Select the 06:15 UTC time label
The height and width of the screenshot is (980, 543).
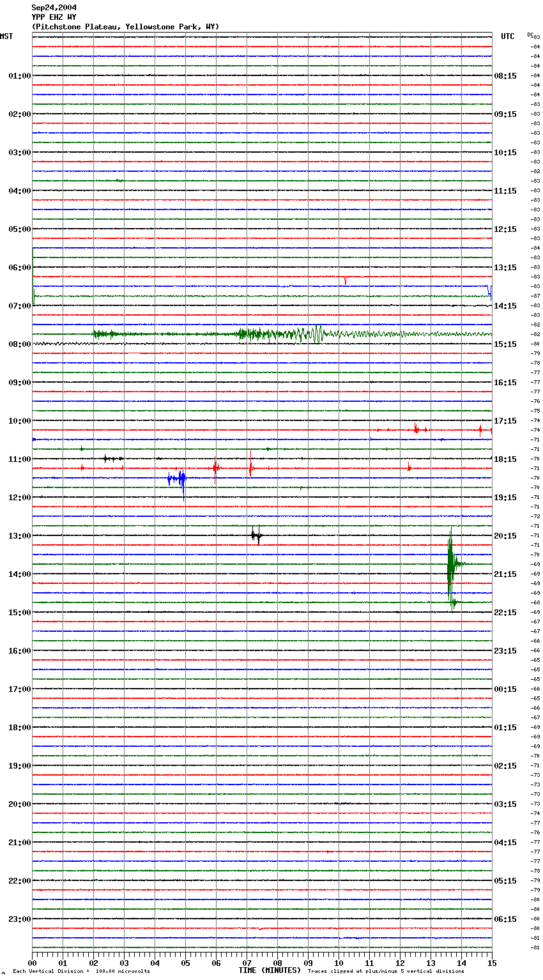[x=505, y=919]
